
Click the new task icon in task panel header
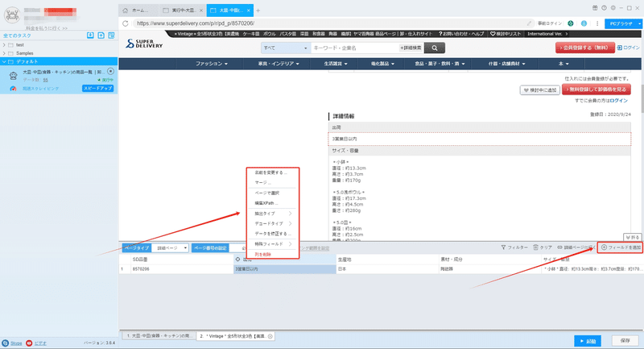tap(101, 35)
